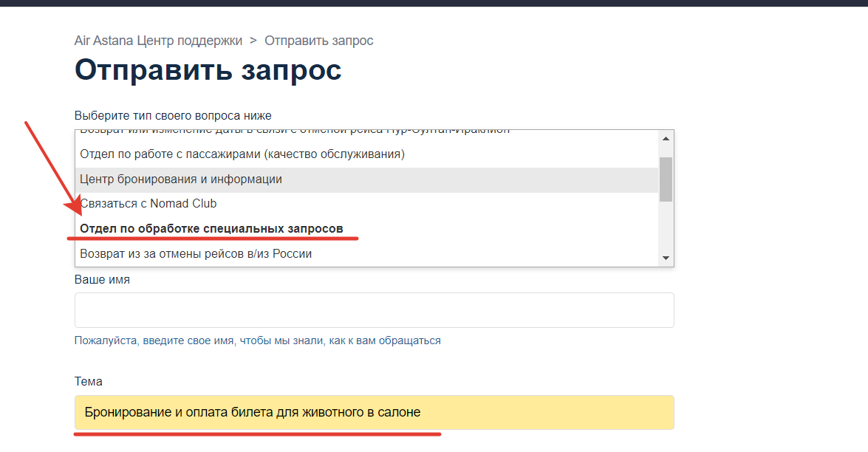This screenshot has height=452, width=868.
Task: Select the 'Возврат или изменение даты' option
Action: point(293,129)
